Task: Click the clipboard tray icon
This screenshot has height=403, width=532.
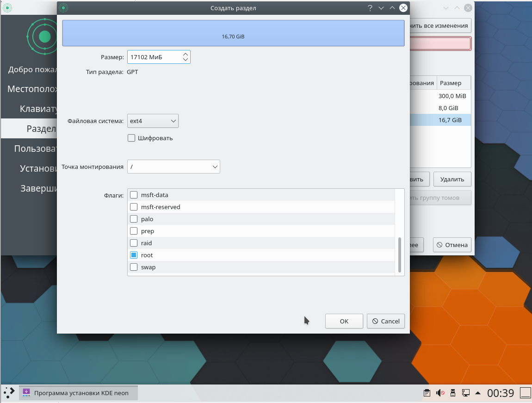Action: click(427, 393)
